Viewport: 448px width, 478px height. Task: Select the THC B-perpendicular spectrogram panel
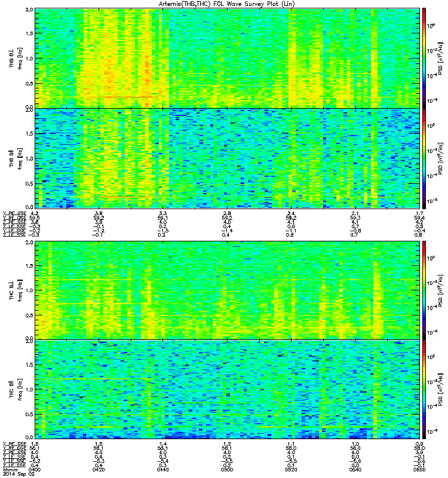pos(227,290)
